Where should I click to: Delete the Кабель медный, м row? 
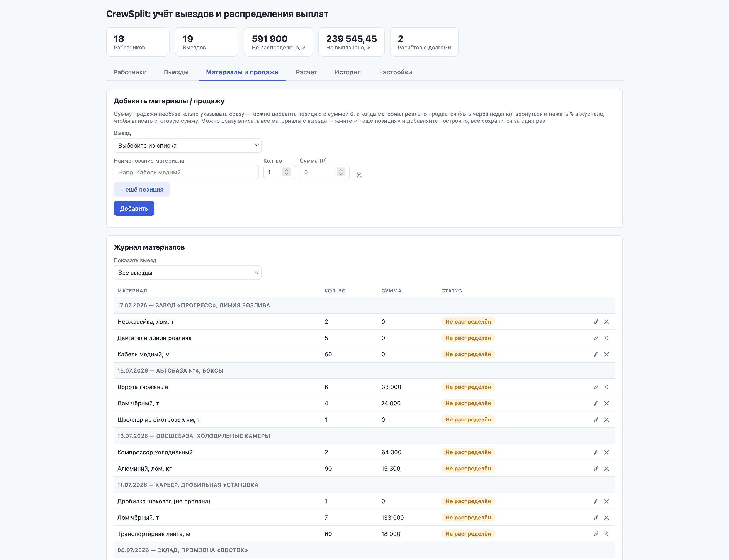pos(606,354)
